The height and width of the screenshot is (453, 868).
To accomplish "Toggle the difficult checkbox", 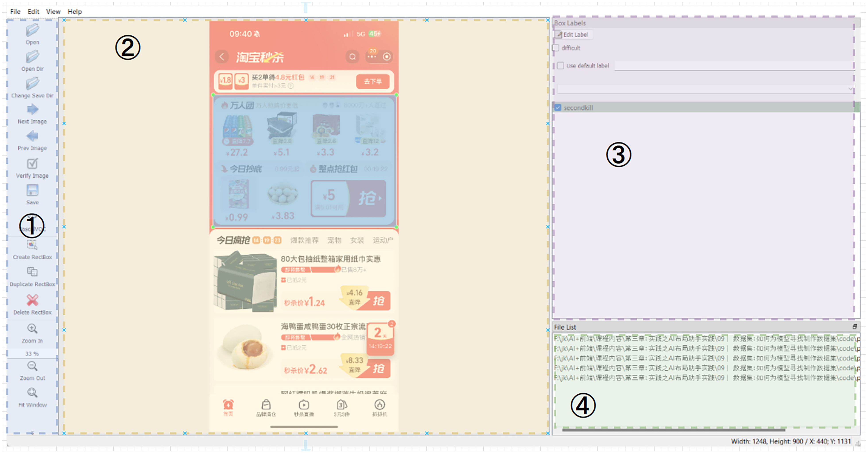I will coord(556,48).
